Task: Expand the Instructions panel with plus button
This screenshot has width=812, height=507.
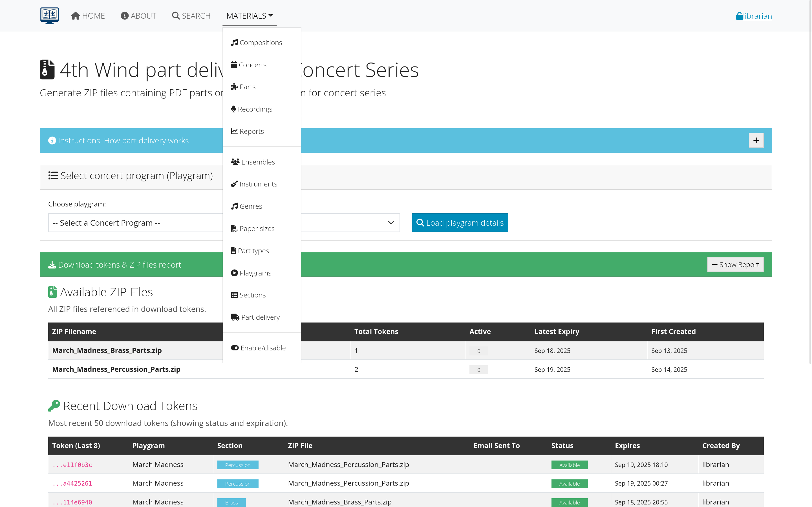Action: point(756,140)
